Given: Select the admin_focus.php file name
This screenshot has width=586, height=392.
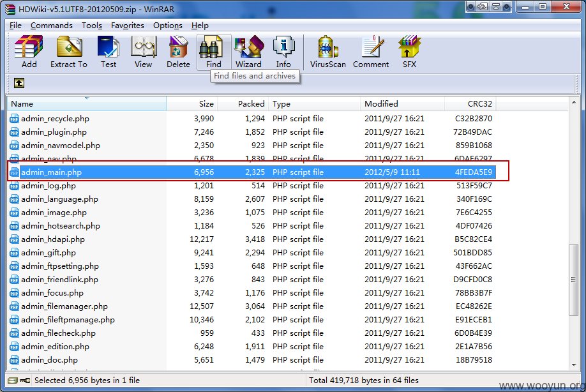Looking at the screenshot, I should (52, 293).
